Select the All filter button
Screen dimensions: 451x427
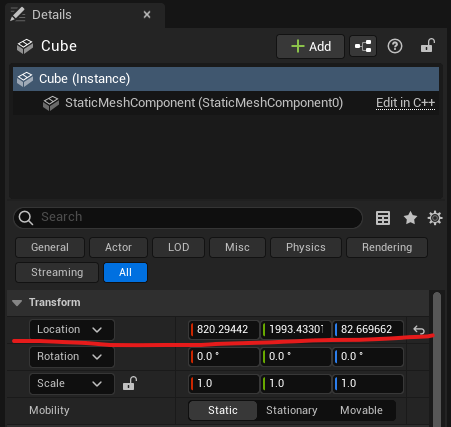click(x=125, y=272)
